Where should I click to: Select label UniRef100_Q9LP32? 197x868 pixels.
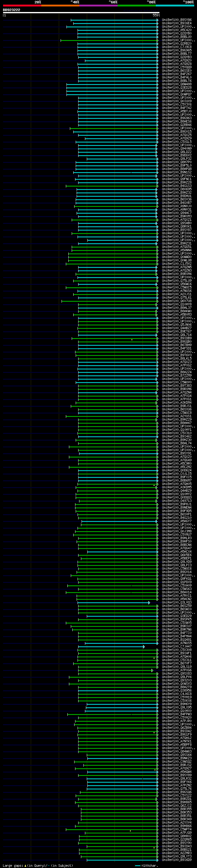click(x=176, y=159)
